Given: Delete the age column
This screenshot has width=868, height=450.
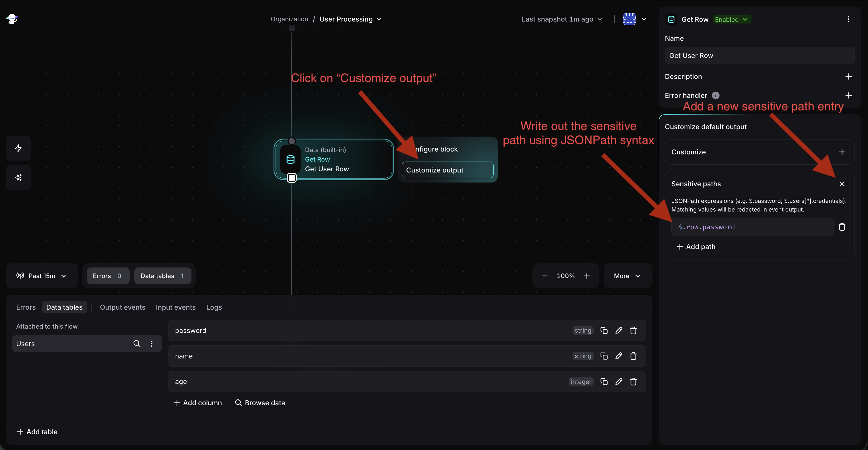Looking at the screenshot, I should click(x=633, y=382).
